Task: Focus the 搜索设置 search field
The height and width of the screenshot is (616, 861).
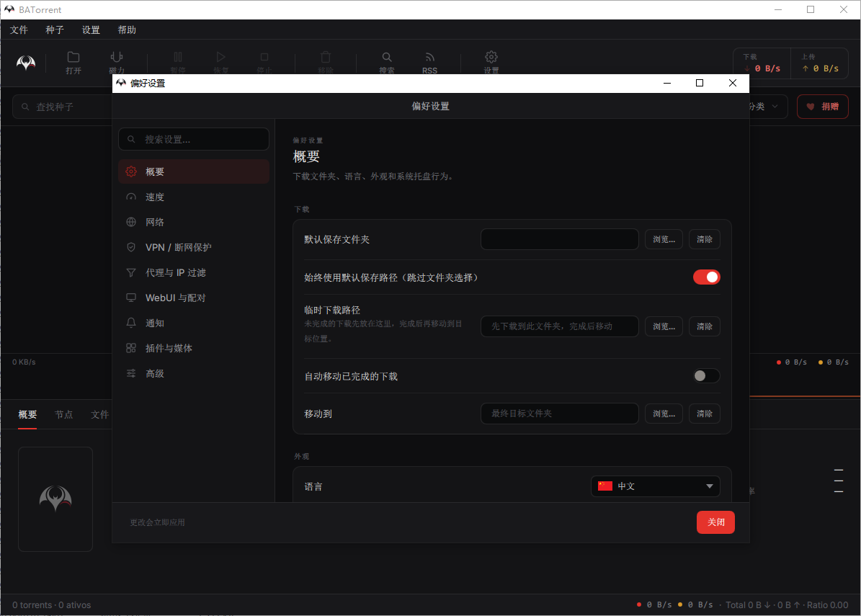Action: 194,140
